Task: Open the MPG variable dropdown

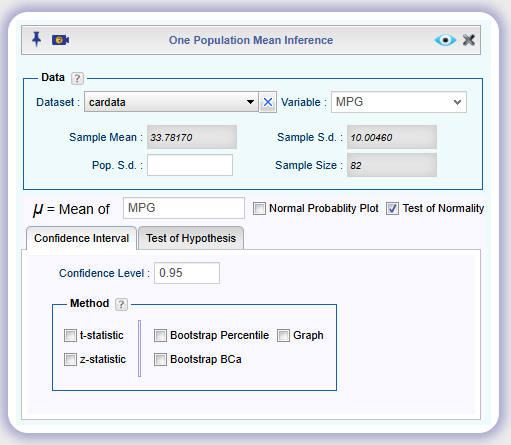Action: pyautogui.click(x=399, y=102)
